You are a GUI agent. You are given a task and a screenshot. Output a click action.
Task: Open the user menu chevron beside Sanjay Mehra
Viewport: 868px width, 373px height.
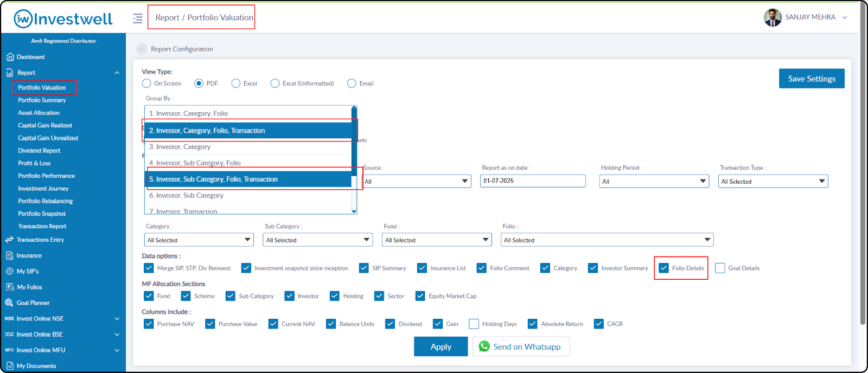[x=845, y=17]
